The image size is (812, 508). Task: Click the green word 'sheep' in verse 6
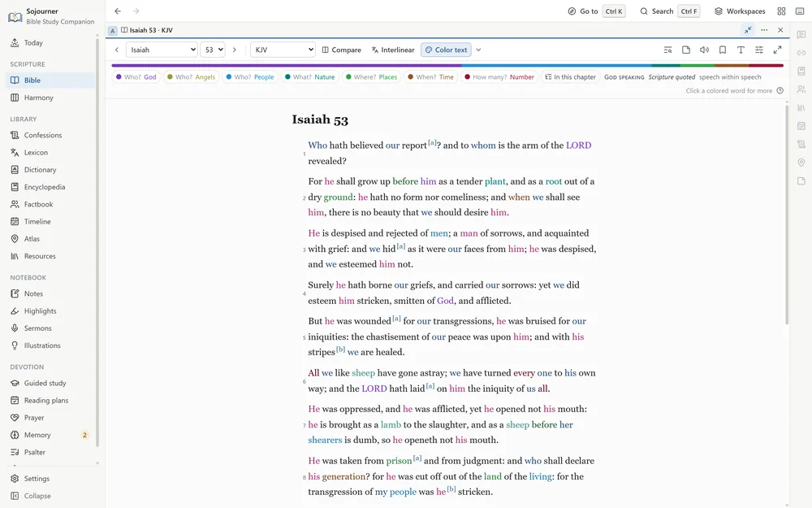[x=363, y=373]
